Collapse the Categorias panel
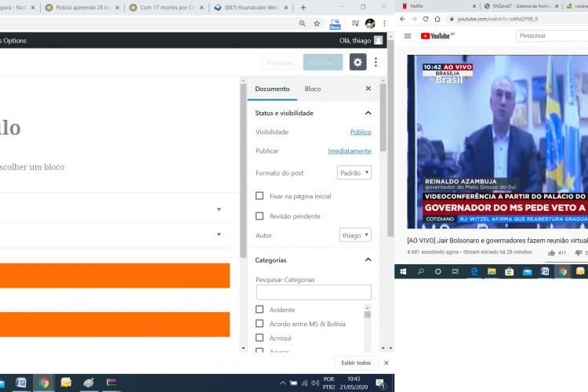Viewport: 588px width, 392px height. tap(368, 260)
